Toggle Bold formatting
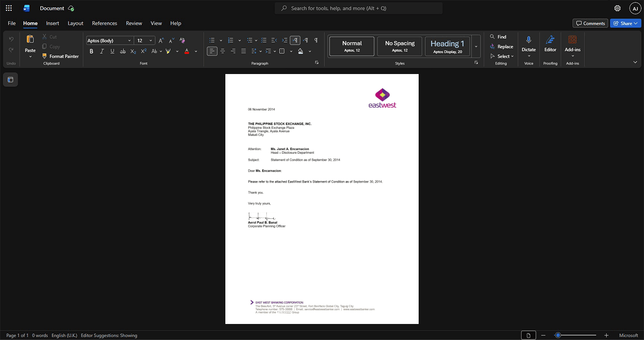Screen dimensions: 644x340 pyautogui.click(x=91, y=51)
